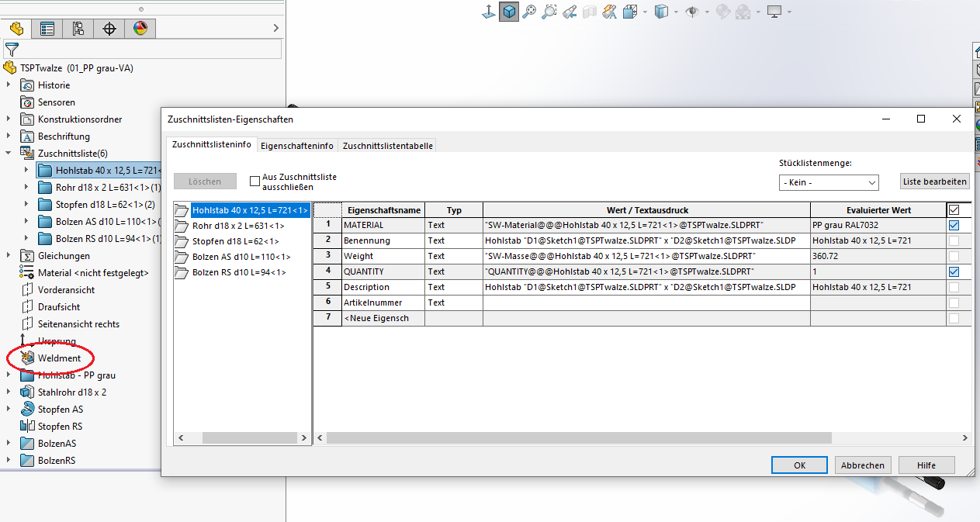
Task: Open the Display Style dropdown arrow
Action: pos(675,12)
